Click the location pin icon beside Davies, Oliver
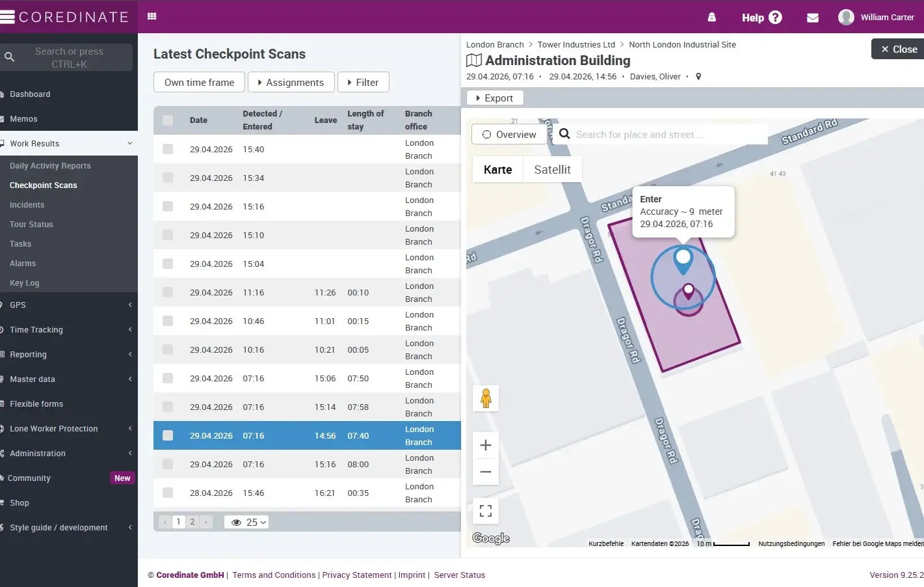This screenshot has width=924, height=587. tap(698, 77)
